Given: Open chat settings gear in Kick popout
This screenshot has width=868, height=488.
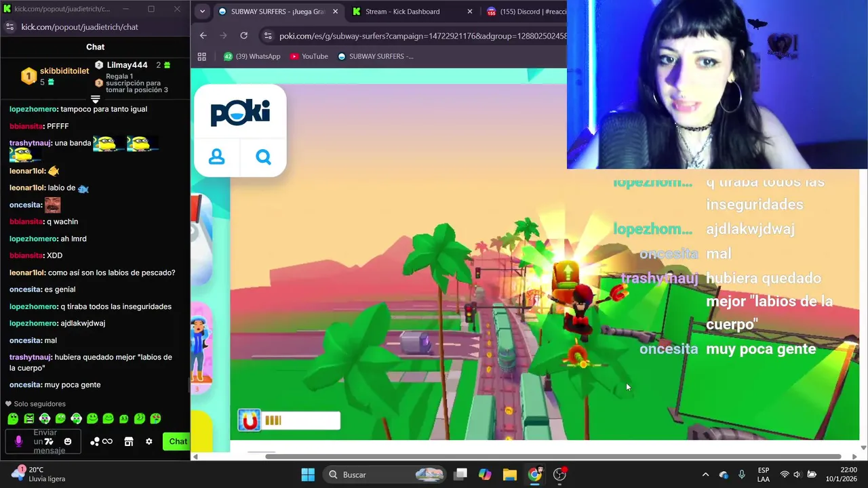Looking at the screenshot, I should [149, 441].
